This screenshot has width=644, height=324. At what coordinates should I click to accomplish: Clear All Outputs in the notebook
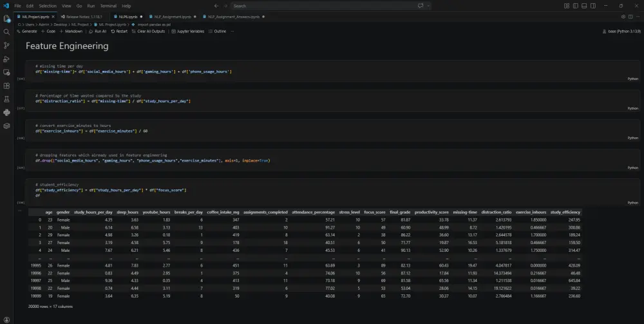148,31
